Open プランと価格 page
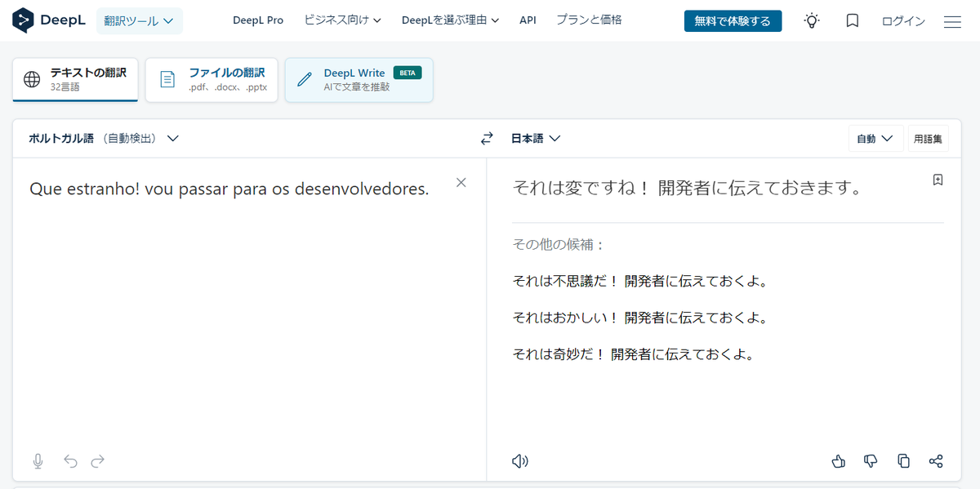 [x=589, y=20]
